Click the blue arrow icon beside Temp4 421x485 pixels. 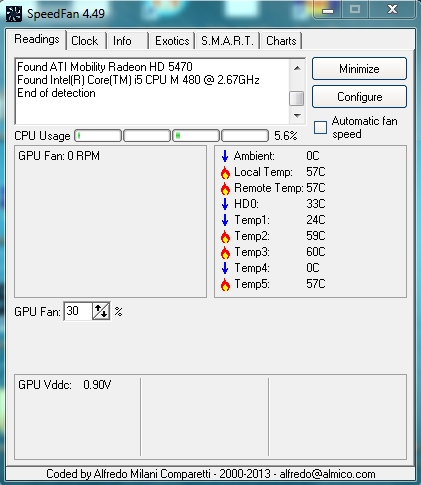pyautogui.click(x=225, y=268)
